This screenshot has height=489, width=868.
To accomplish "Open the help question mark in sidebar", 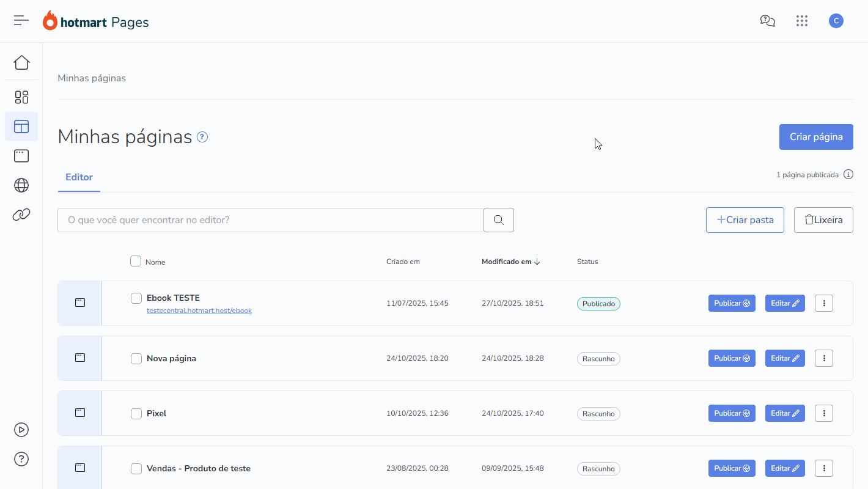I will point(21,459).
